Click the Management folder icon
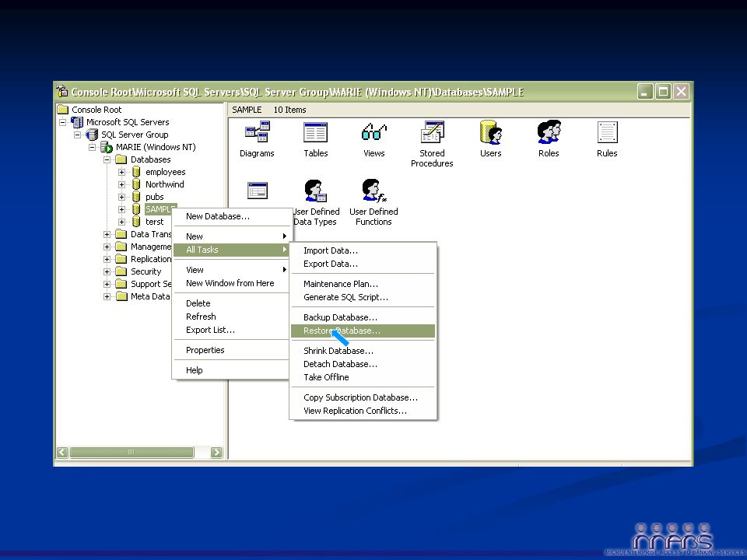The height and width of the screenshot is (560, 747). point(121,247)
